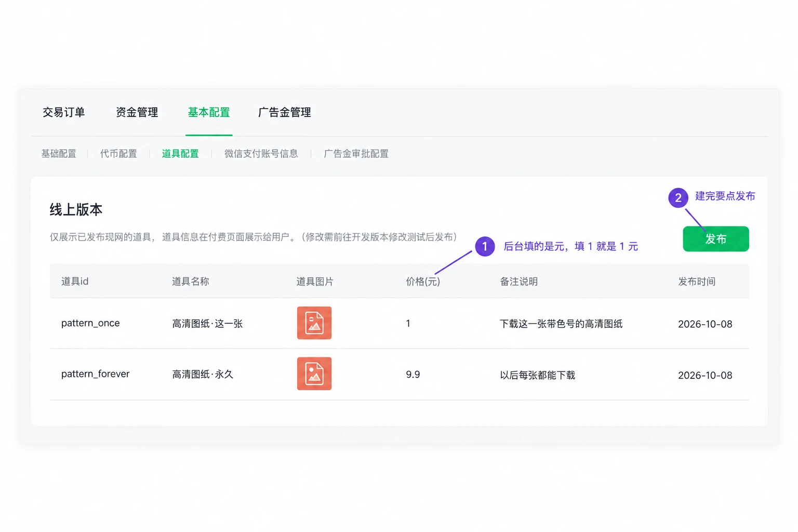798x532 pixels.
Task: Click the 线上版本 heading
Action: pos(76,209)
